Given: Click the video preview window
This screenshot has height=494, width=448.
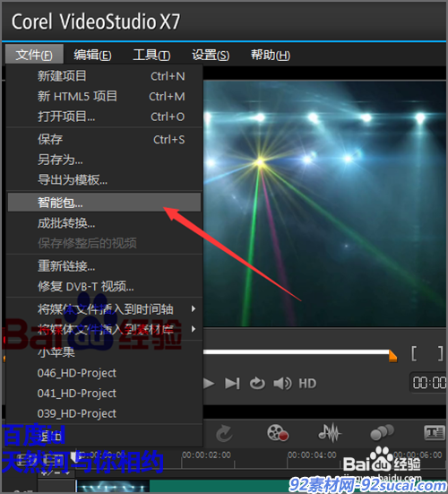Looking at the screenshot, I should (x=324, y=204).
